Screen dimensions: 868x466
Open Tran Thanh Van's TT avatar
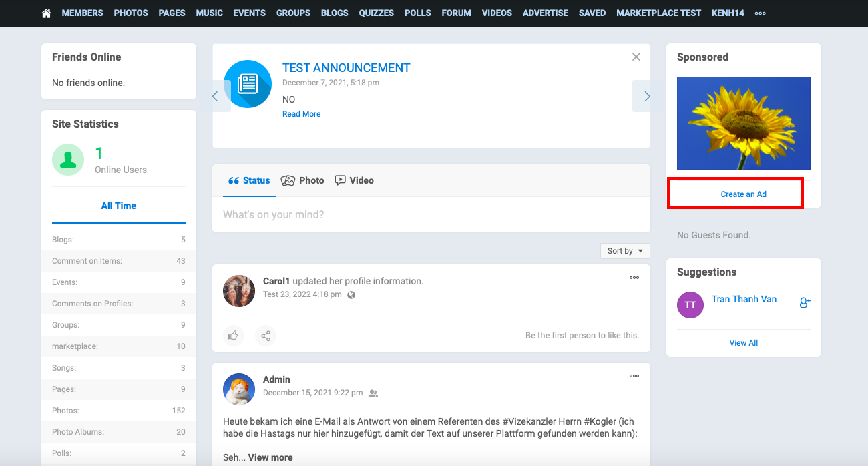pyautogui.click(x=690, y=305)
